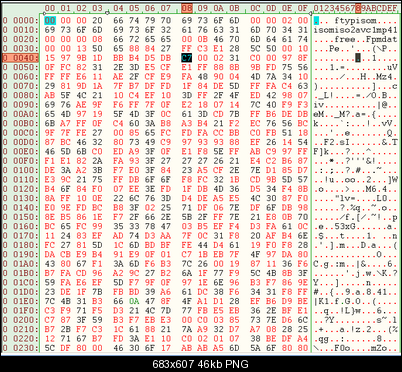Click the black-highlighted character in ASCII row 0040
The height and width of the screenshot is (372, 402).
[358, 58]
